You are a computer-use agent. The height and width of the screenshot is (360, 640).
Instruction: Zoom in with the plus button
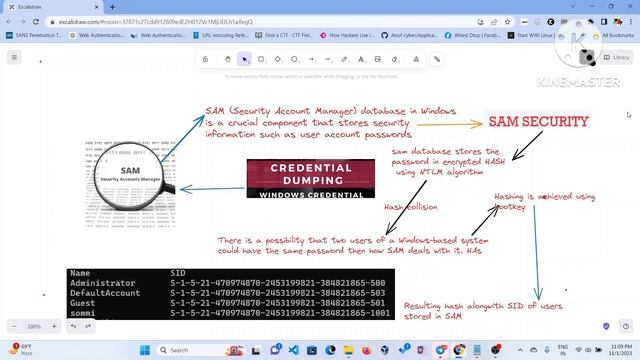pos(54,326)
